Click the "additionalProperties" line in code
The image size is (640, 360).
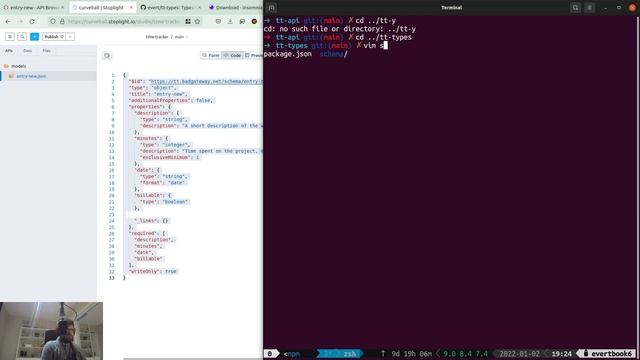pyautogui.click(x=172, y=100)
